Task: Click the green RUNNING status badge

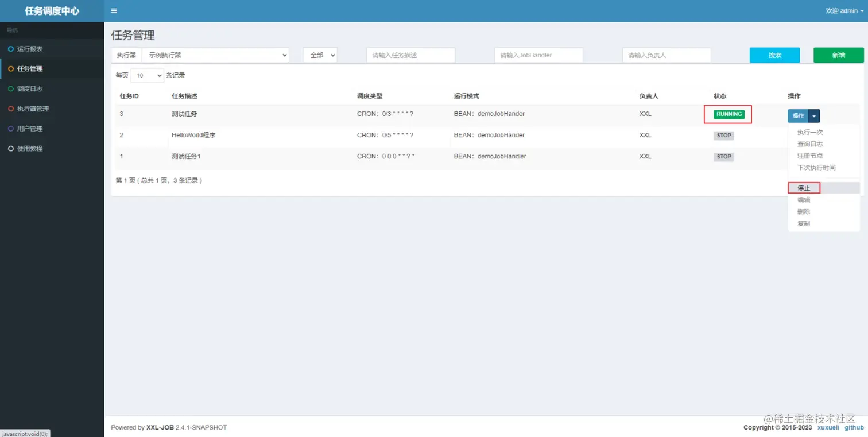Action: pyautogui.click(x=729, y=114)
